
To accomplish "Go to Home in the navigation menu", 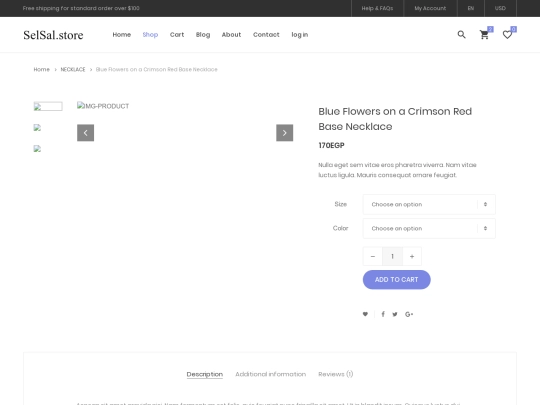I will point(122,34).
